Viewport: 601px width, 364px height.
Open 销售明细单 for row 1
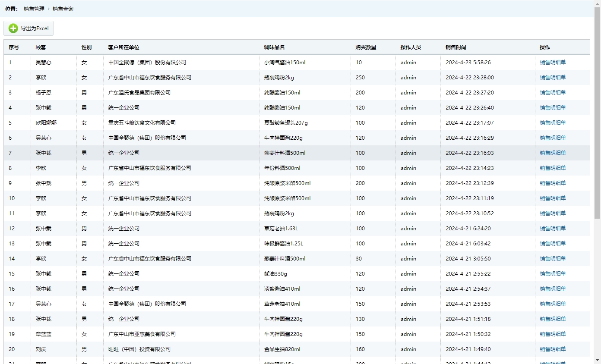(x=552, y=63)
